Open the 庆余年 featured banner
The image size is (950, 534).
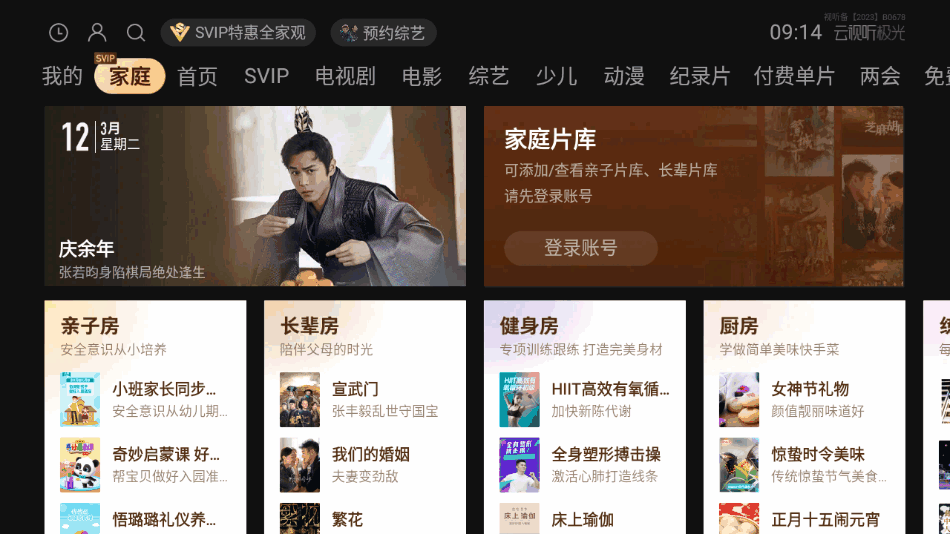coord(255,196)
